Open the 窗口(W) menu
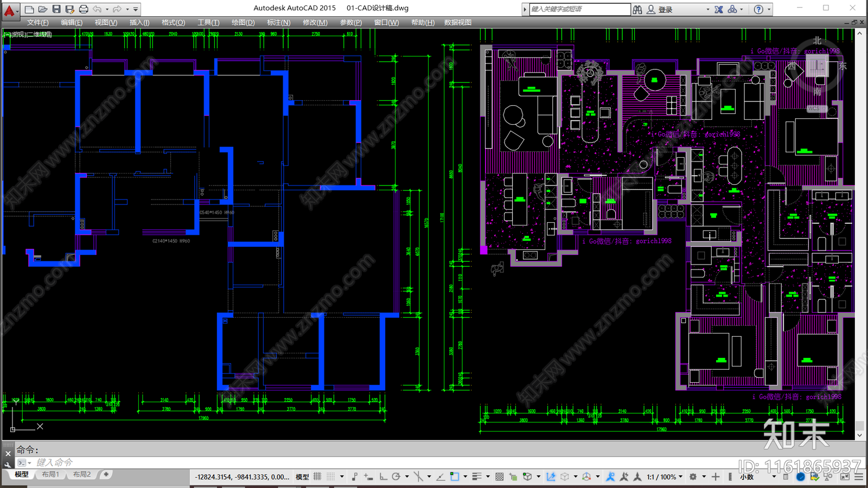Image resolution: width=868 pixels, height=488 pixels. pyautogui.click(x=386, y=22)
